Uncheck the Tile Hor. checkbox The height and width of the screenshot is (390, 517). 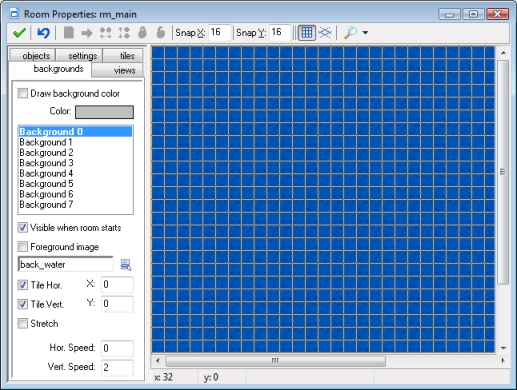click(x=23, y=285)
